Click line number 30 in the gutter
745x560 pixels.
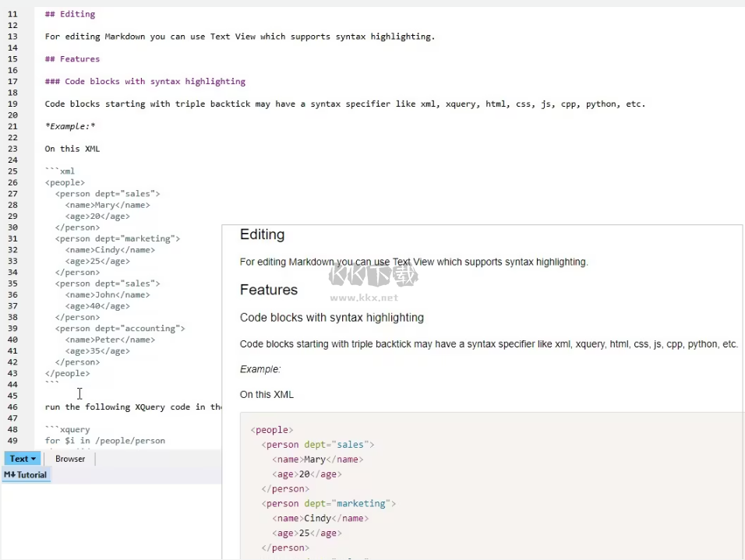tap(12, 227)
